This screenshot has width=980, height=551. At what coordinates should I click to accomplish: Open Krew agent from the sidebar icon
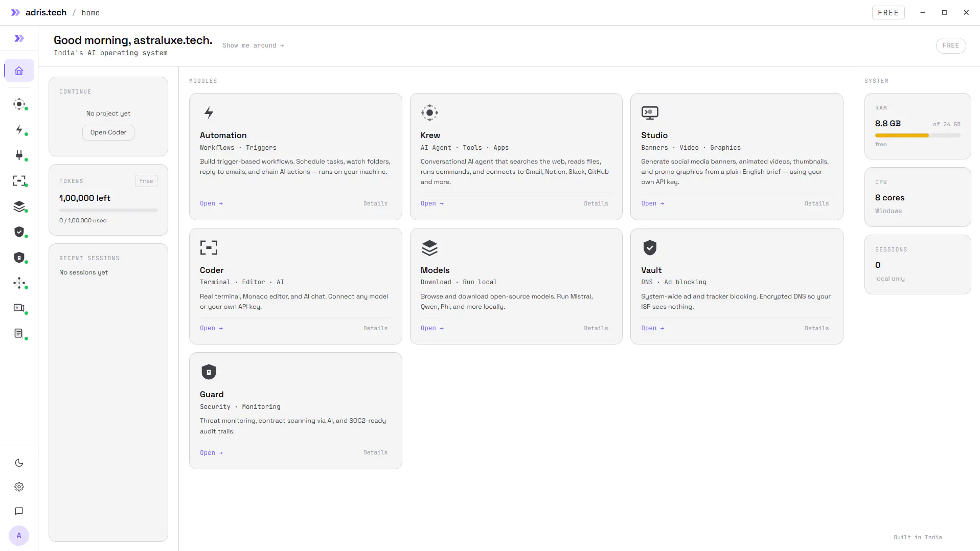click(19, 104)
